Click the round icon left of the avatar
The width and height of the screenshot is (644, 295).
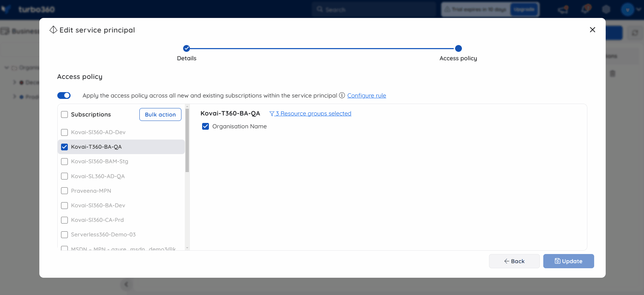pyautogui.click(x=606, y=9)
